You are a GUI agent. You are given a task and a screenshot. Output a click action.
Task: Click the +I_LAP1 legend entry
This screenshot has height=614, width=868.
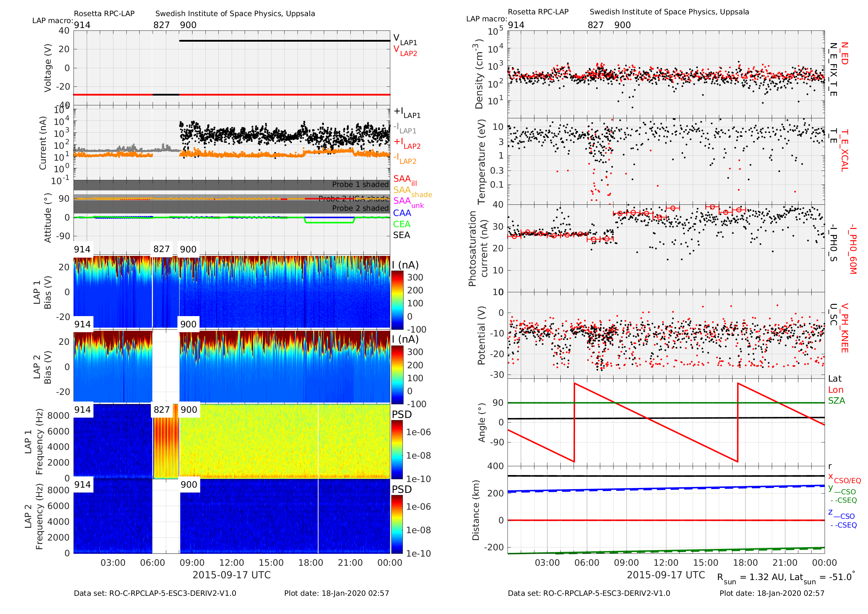407,112
